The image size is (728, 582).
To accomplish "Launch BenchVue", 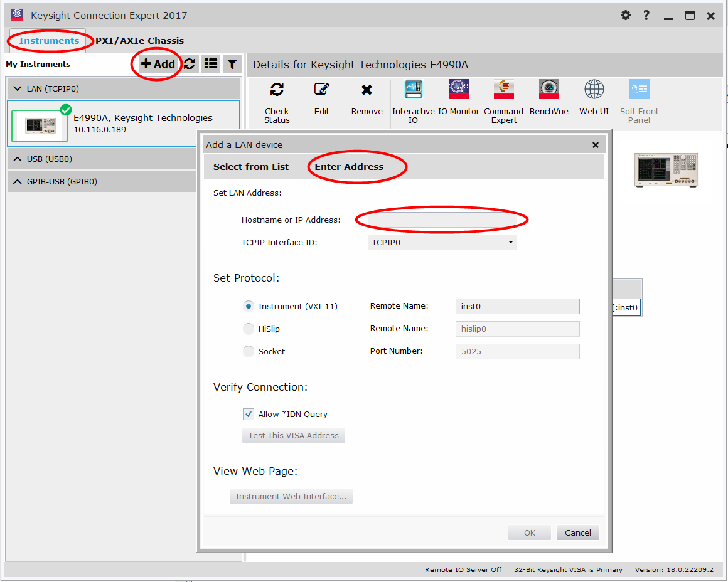I will click(x=549, y=98).
